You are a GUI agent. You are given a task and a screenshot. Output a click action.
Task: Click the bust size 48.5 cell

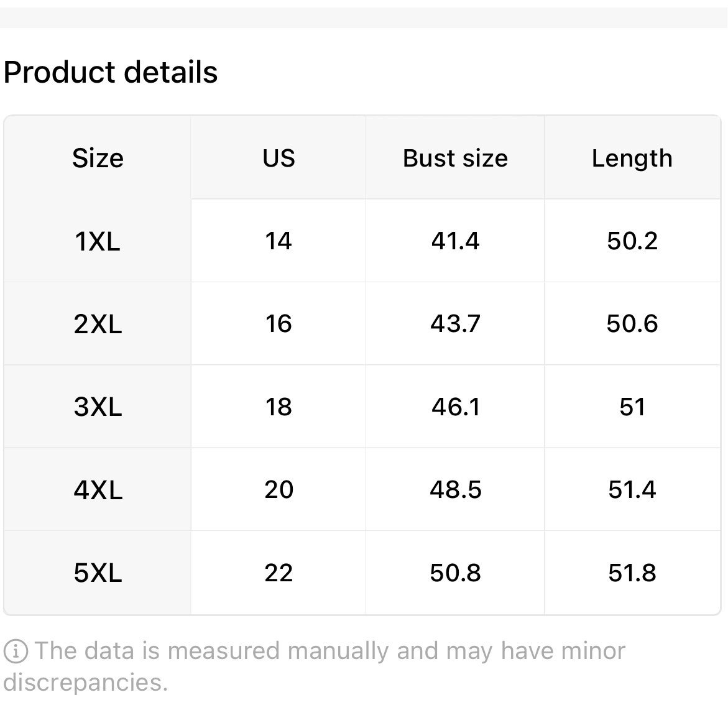(x=455, y=489)
